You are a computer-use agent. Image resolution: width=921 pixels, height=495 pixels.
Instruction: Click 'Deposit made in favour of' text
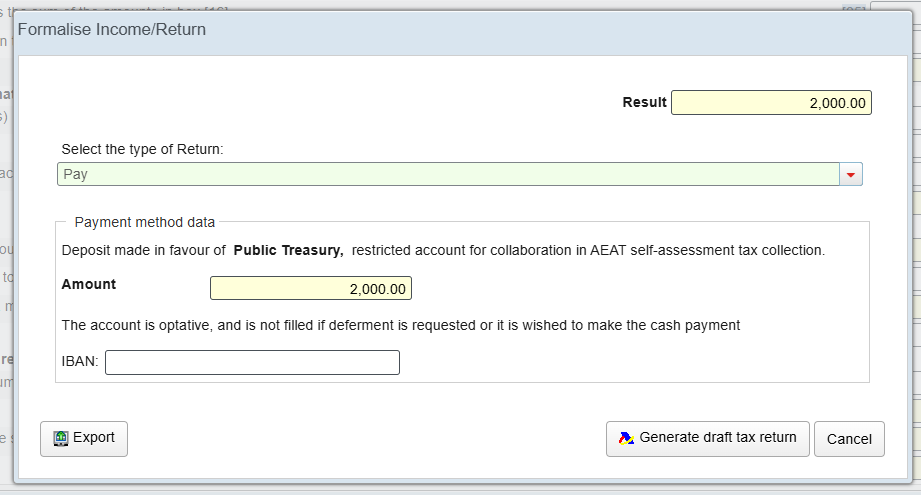[x=144, y=250]
